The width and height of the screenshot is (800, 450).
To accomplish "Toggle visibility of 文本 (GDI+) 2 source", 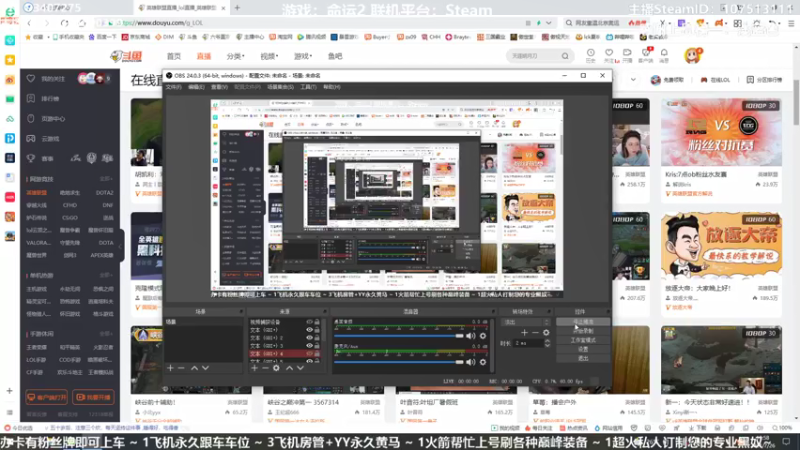I will click(x=309, y=338).
